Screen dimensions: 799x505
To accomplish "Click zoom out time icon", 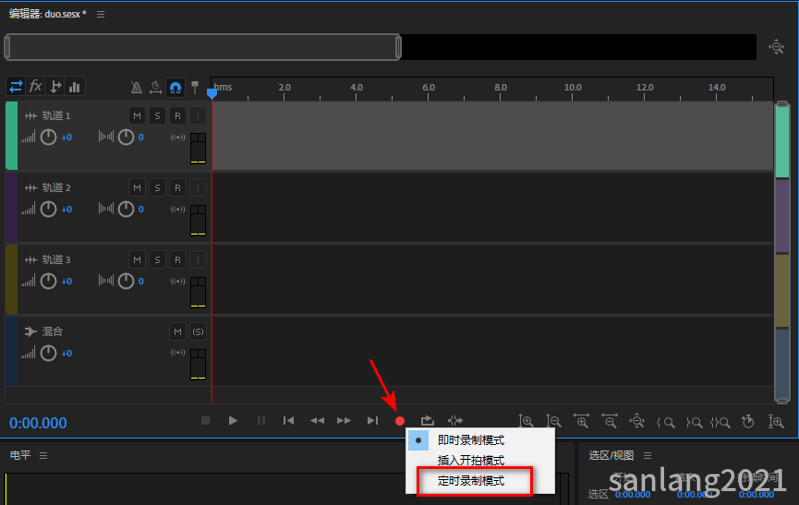I will click(x=609, y=421).
